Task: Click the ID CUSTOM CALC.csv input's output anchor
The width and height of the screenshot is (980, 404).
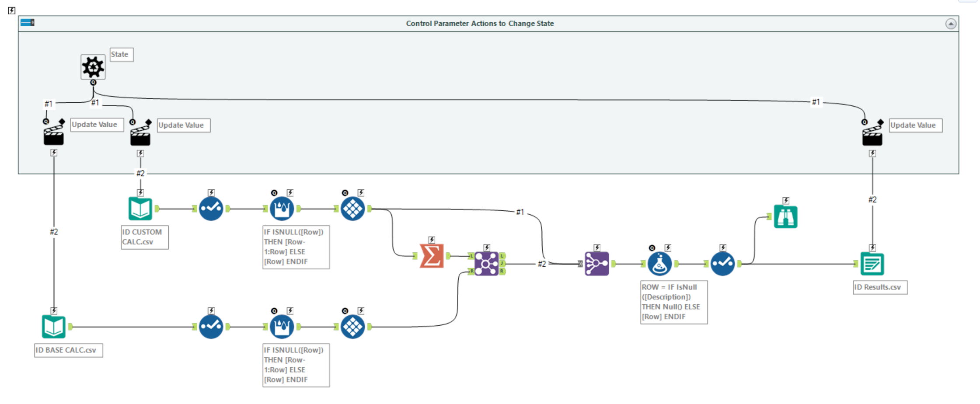Action: click(157, 209)
